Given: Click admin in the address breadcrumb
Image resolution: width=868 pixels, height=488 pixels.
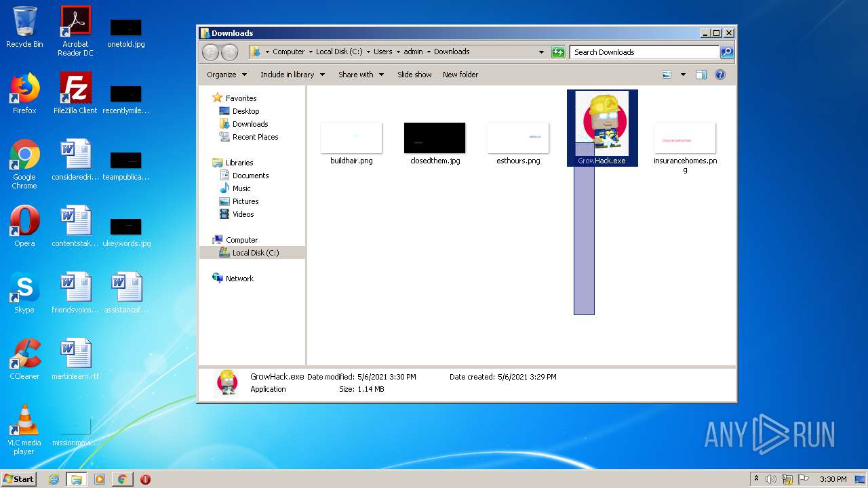Looking at the screenshot, I should click(x=413, y=52).
